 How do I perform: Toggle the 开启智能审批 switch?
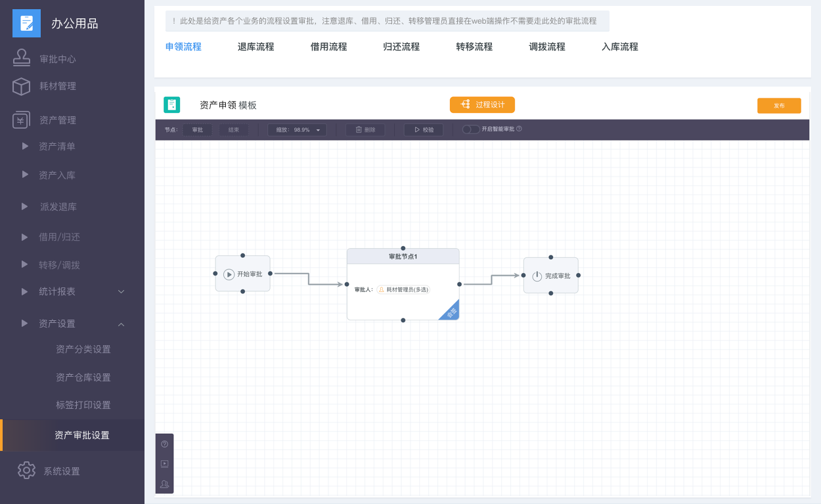(x=470, y=129)
